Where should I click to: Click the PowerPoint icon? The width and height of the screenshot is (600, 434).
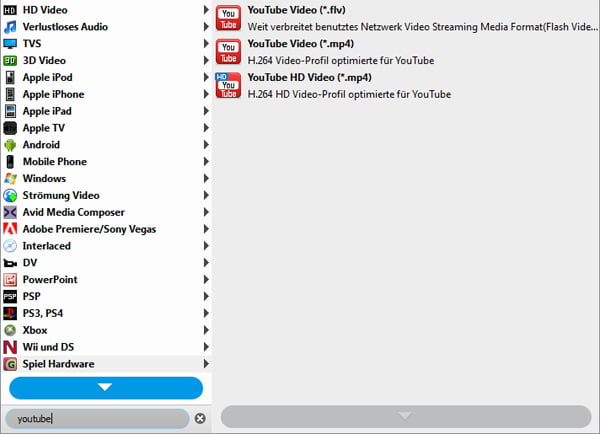10,280
